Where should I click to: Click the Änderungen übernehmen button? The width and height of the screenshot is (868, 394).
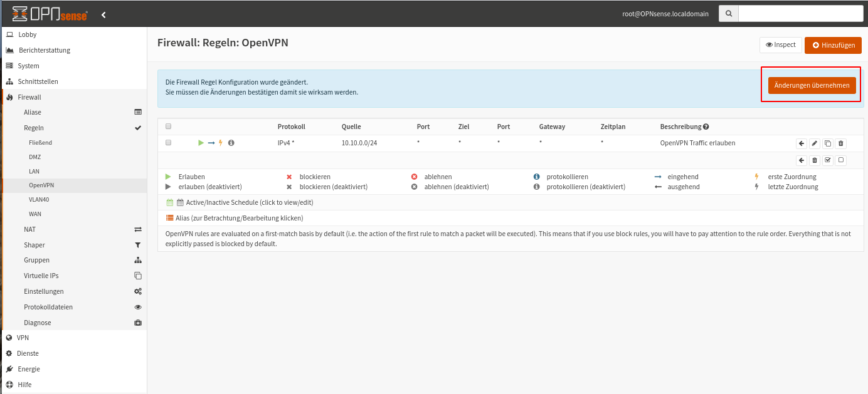tap(812, 85)
